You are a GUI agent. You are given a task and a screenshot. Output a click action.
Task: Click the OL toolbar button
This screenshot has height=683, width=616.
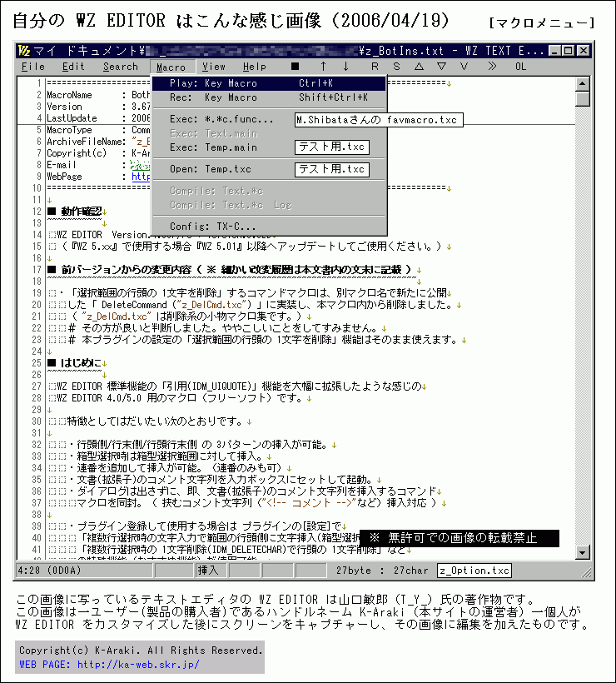coord(520,67)
